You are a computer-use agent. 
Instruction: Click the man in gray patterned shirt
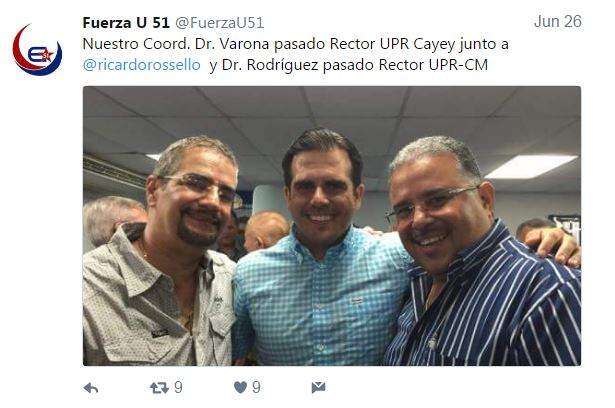click(161, 255)
